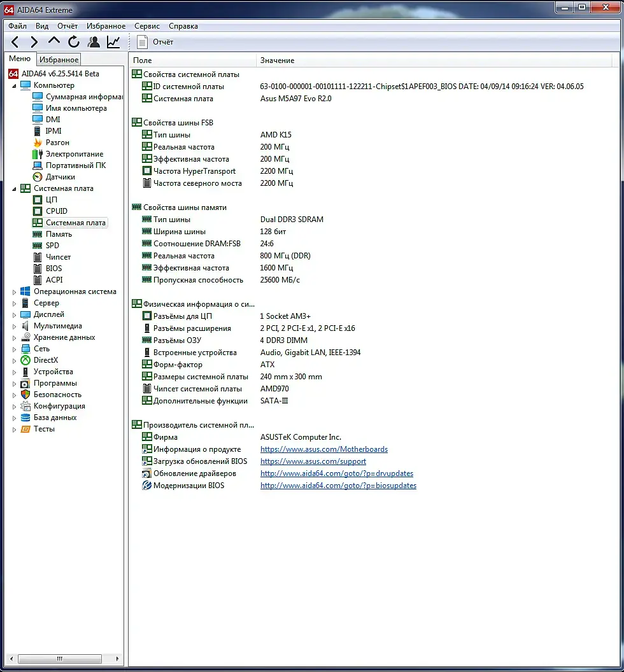Open the user silhouette toolbar icon

coord(94,42)
